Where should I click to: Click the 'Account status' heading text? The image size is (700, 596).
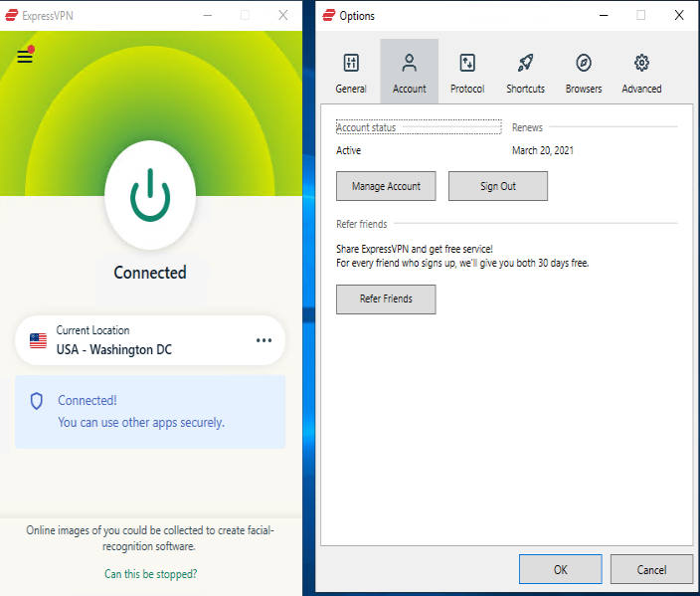[366, 127]
